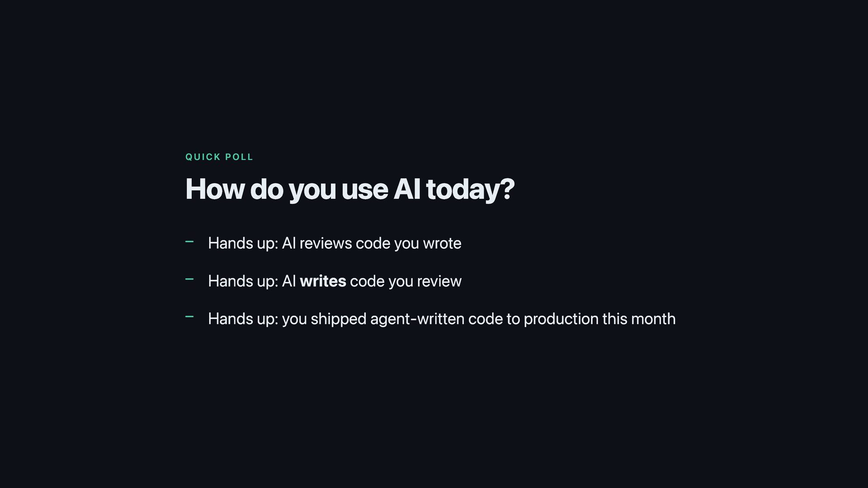Select the line AI writes code you review
The image size is (868, 488).
pyautogui.click(x=335, y=282)
